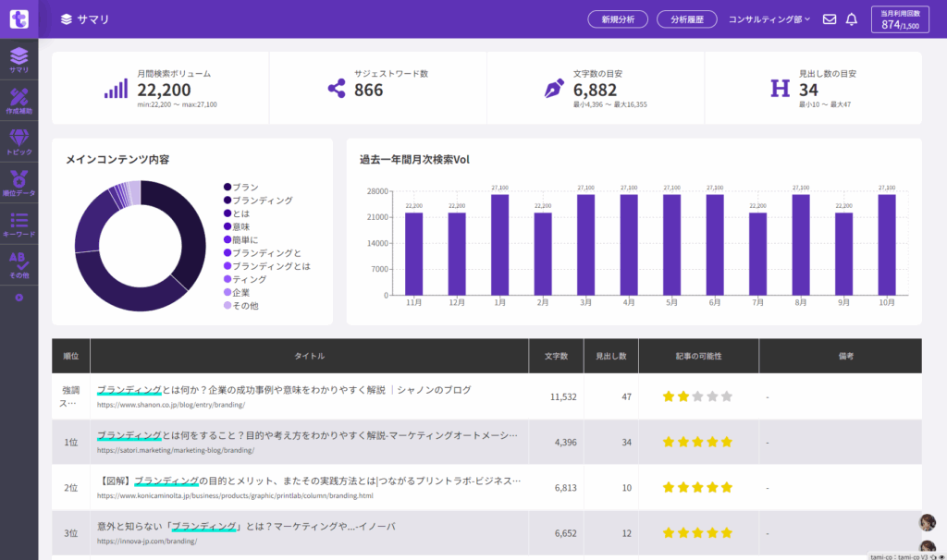
Task: Click the ブランディング legend swatch
Action: [x=228, y=201]
